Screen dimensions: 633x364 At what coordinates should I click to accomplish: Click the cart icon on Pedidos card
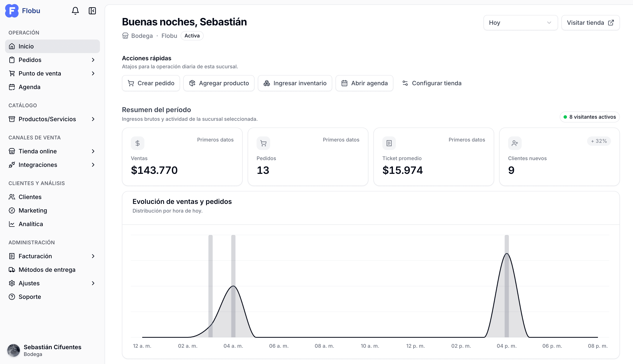tap(263, 143)
